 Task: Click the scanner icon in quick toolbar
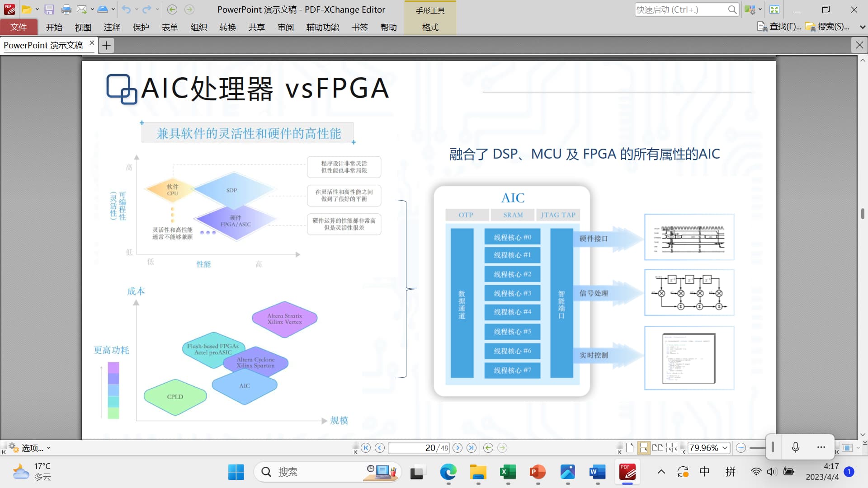pos(103,9)
